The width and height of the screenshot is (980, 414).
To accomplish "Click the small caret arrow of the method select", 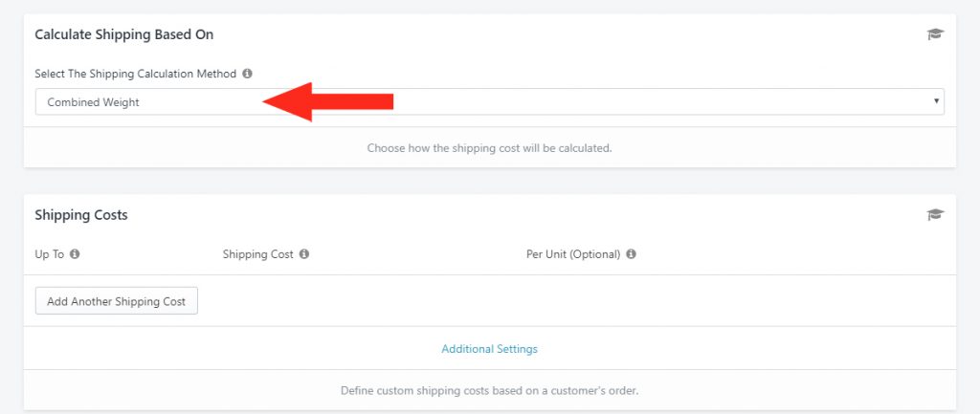I will tap(936, 101).
